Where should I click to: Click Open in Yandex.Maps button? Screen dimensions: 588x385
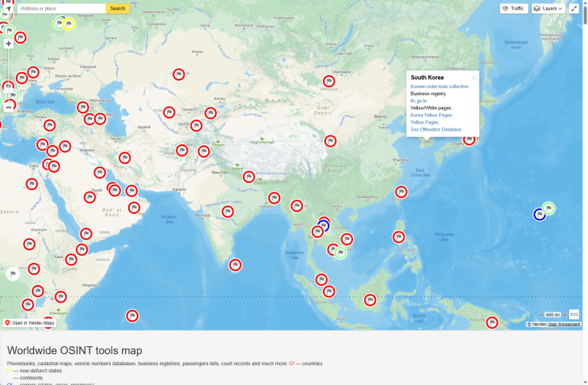pyautogui.click(x=29, y=322)
